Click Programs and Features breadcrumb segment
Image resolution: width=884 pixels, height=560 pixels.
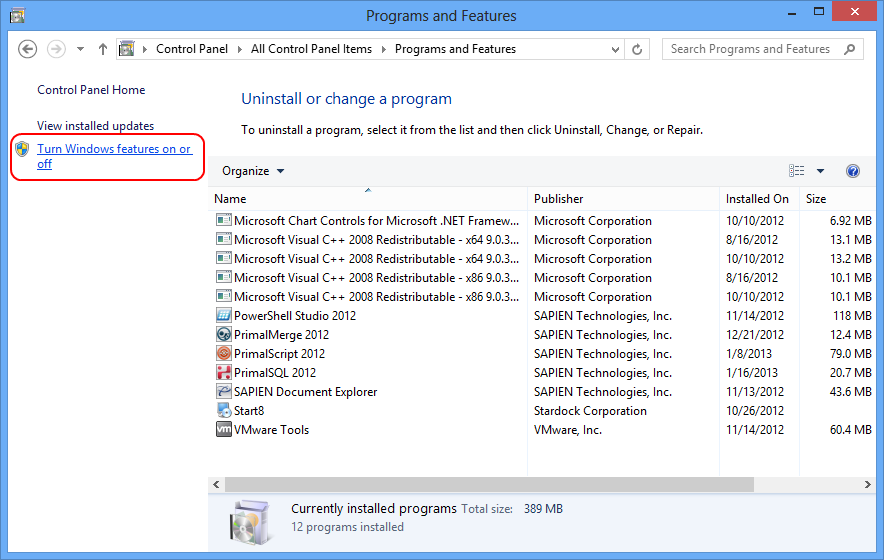pos(455,49)
